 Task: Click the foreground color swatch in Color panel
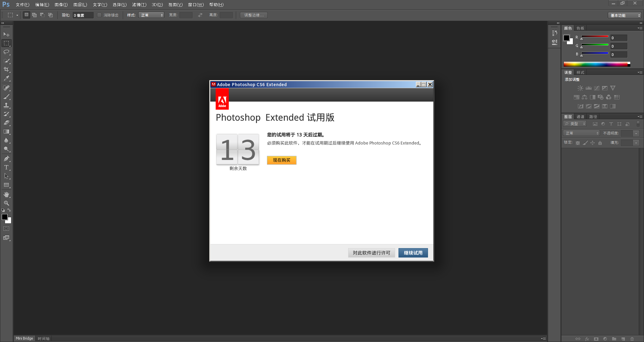pos(567,38)
